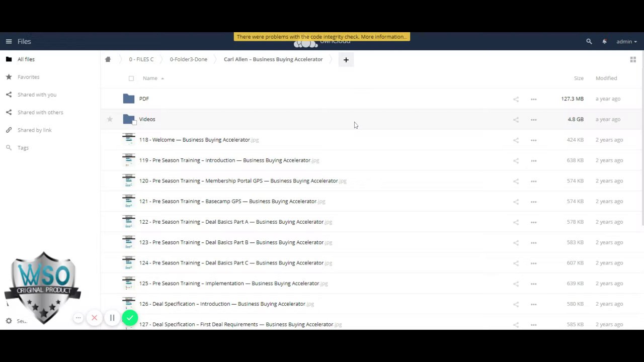
Task: Open '126 - Deal Specification – Introduction' file
Action: [x=226, y=304]
